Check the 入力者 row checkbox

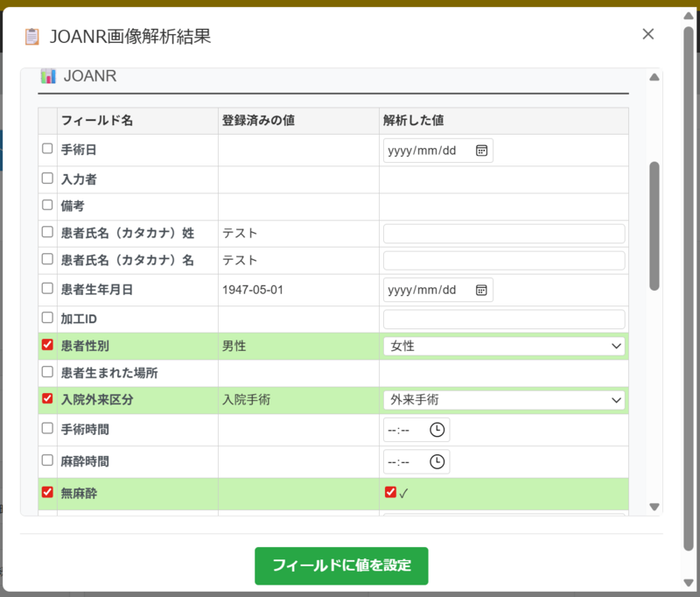(x=47, y=179)
